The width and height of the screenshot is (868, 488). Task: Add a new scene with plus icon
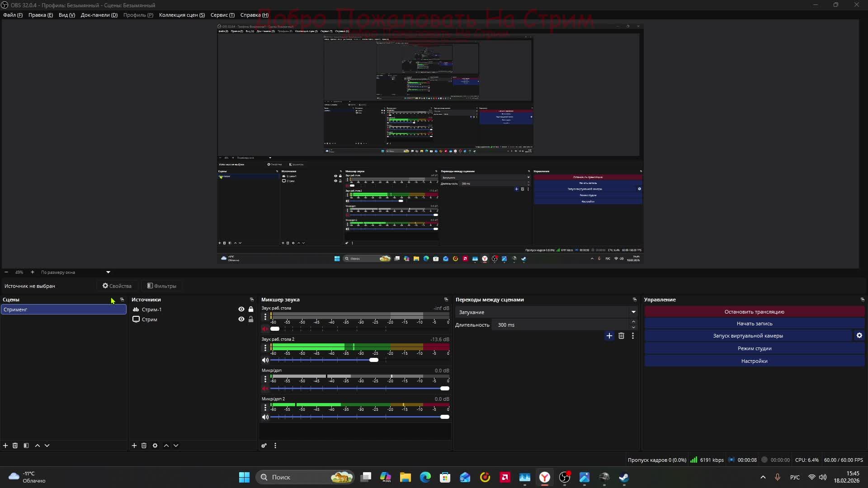coord(5,446)
